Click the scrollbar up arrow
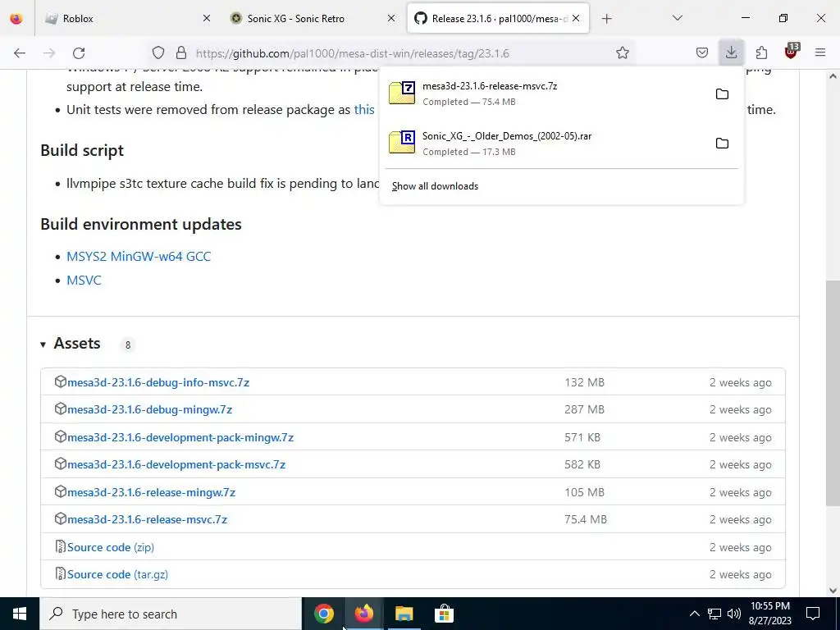 [833, 76]
